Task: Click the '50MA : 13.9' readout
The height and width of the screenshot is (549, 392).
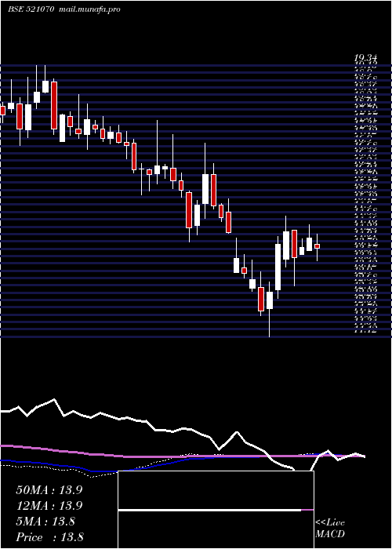Action: 49,490
